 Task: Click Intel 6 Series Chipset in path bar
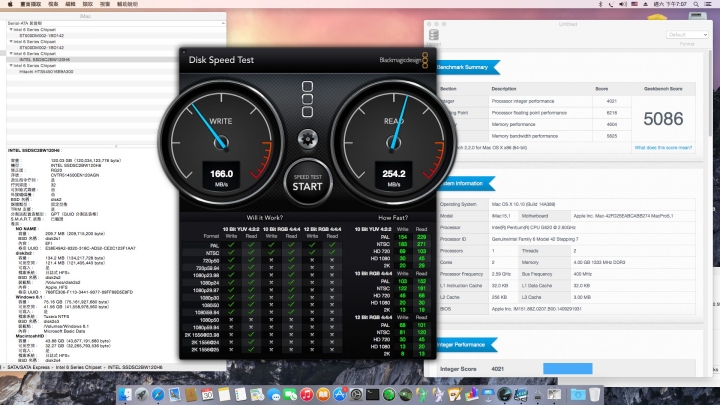pyautogui.click(x=79, y=367)
